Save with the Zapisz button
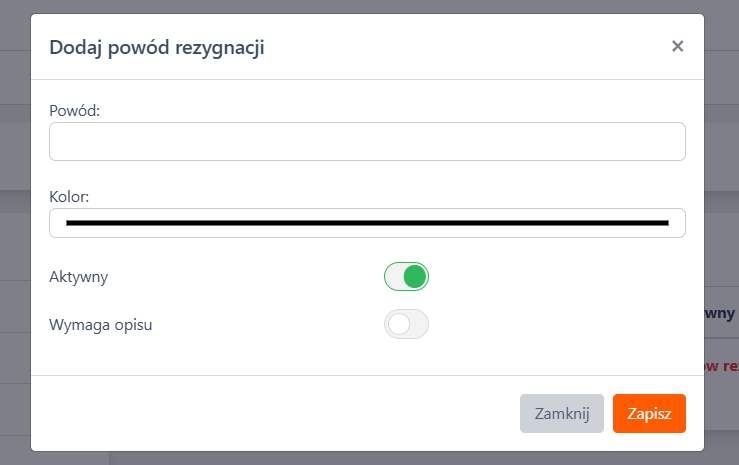739x465 pixels. coord(649,413)
